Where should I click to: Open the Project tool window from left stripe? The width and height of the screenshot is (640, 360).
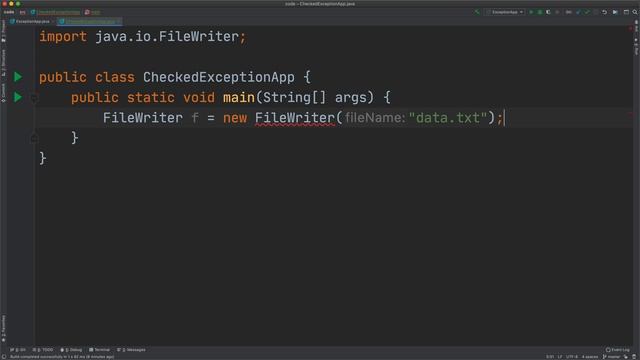4,31
